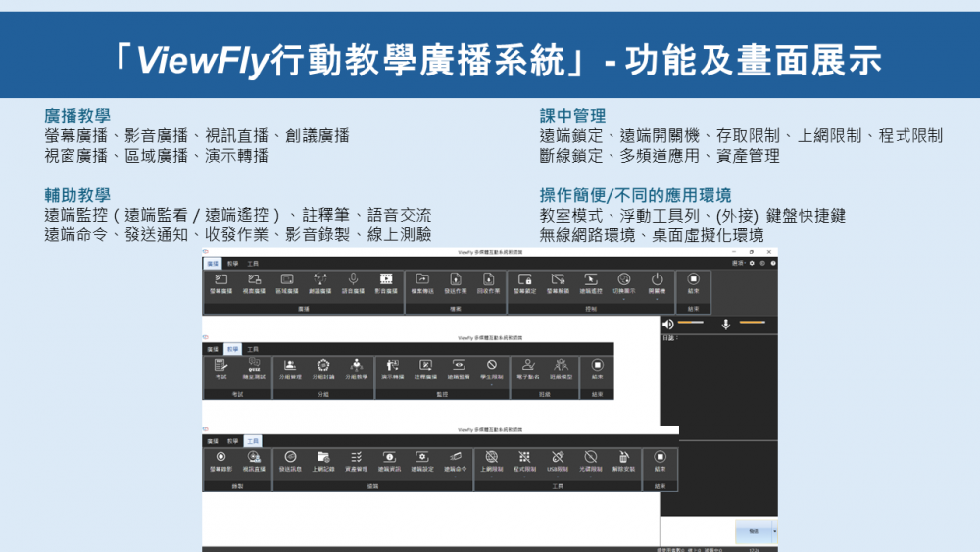Viewport: 980px width, 552px height.
Task: Switch to 工具 tab in topmost ribbon
Action: point(253,263)
